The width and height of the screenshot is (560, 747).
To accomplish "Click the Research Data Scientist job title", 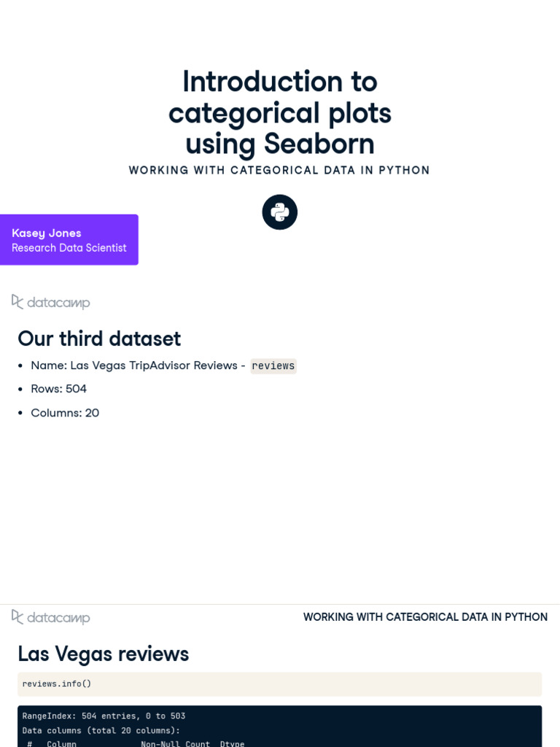I will click(x=69, y=248).
